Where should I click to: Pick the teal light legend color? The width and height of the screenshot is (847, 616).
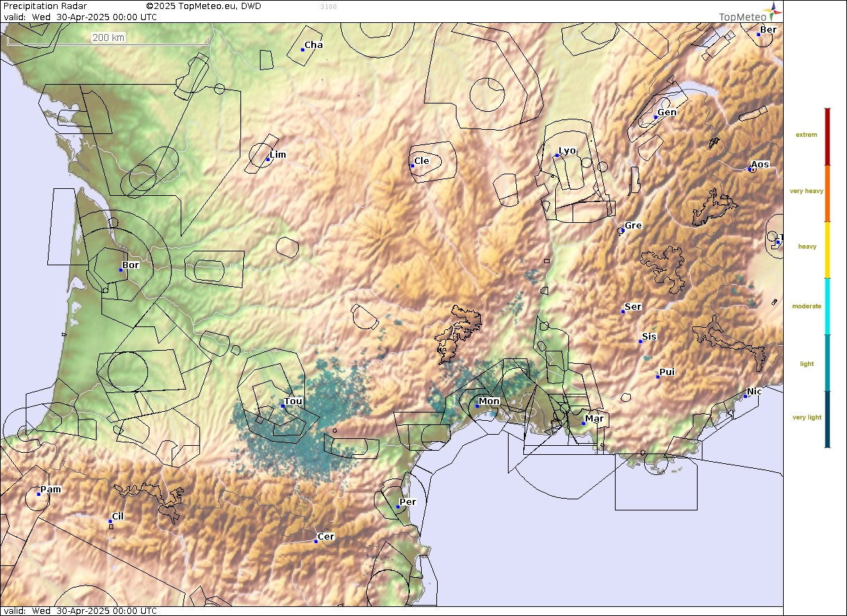coord(827,363)
